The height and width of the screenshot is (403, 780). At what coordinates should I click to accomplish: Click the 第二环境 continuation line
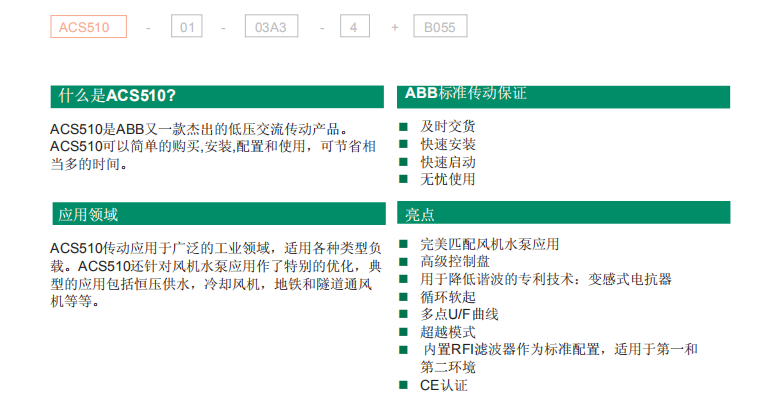(x=448, y=367)
